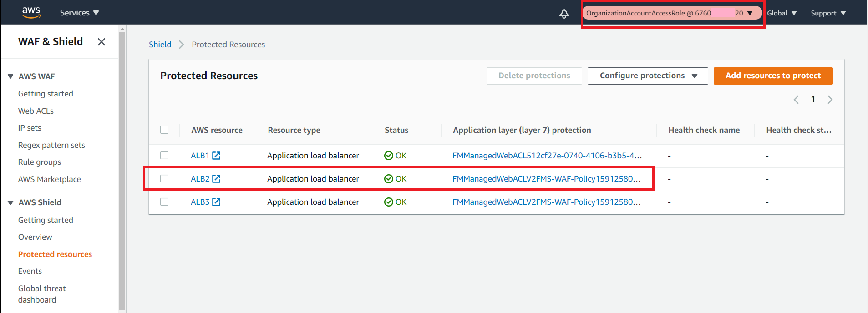
Task: Select Protected resources in sidebar
Action: click(55, 254)
